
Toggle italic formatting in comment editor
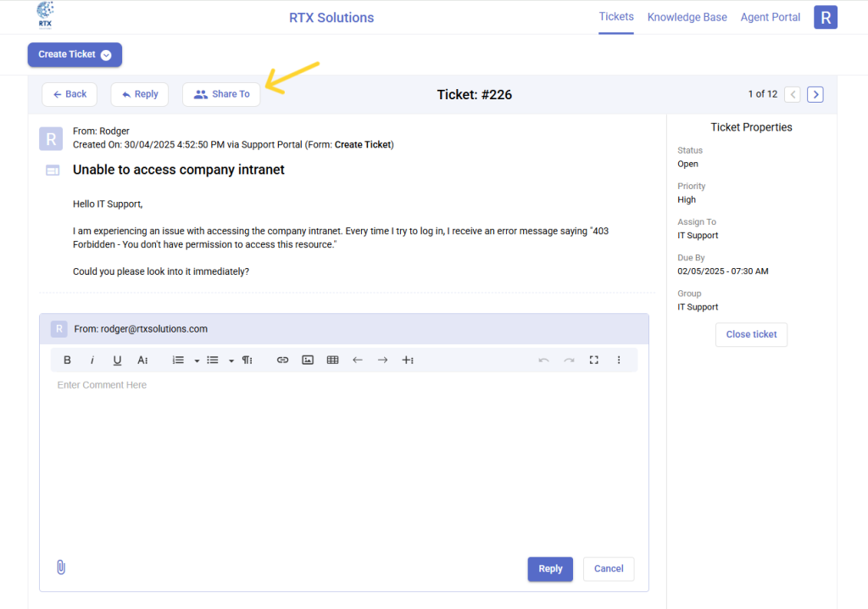92,360
